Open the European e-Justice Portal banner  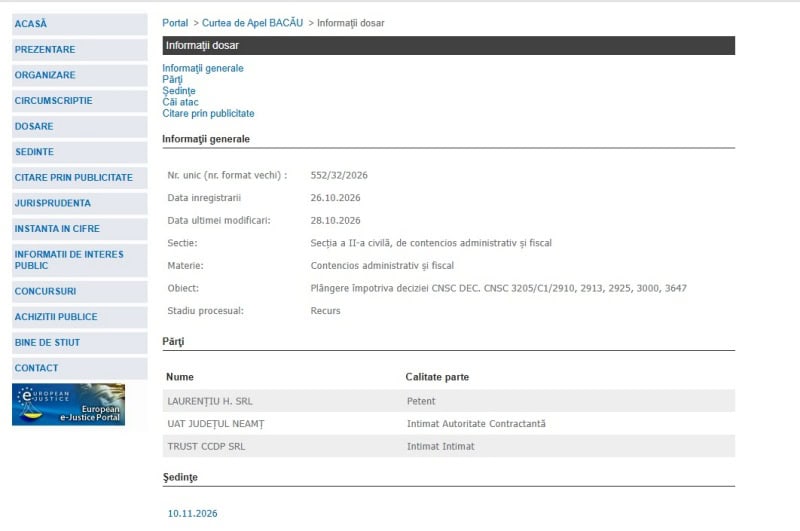tap(68, 404)
